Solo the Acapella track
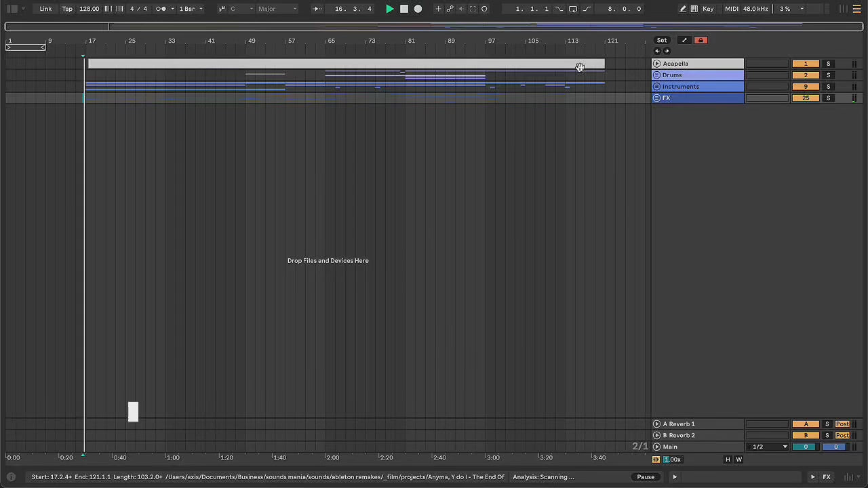 coord(828,64)
